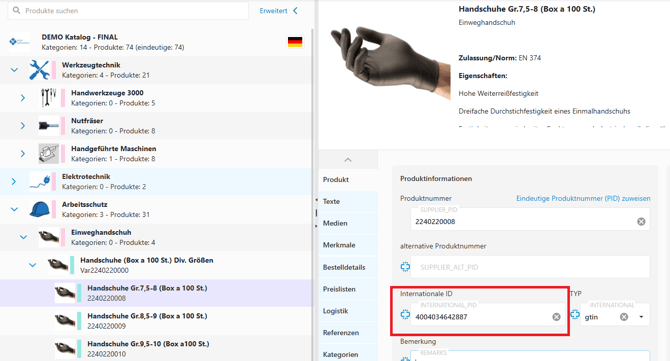This screenshot has height=361, width=670.
Task: Open the large black glove product image
Action: pos(390,62)
